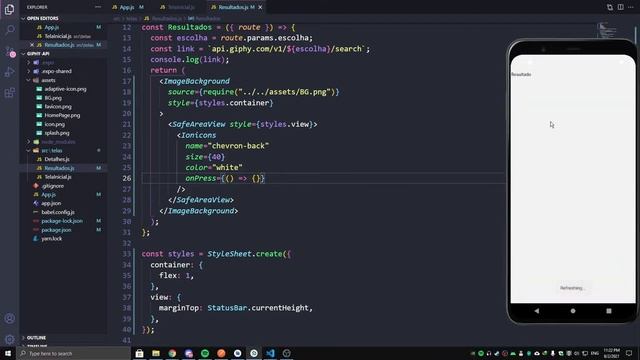Click line 26 onPress code line
This screenshot has height=360, width=640.
pos(225,178)
